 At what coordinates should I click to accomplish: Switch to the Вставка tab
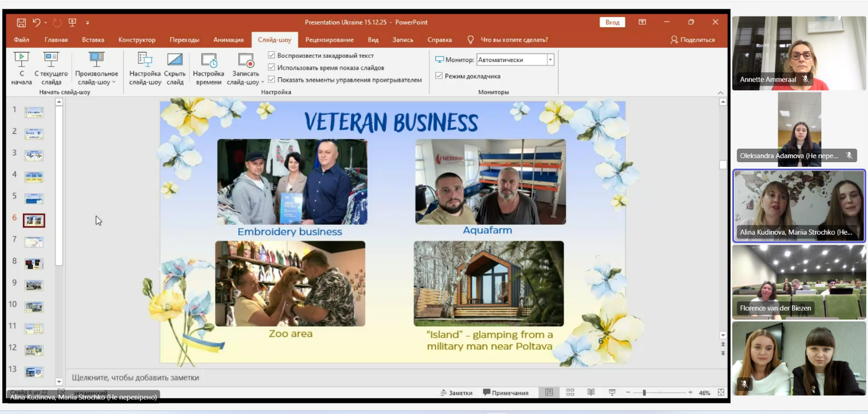(93, 40)
